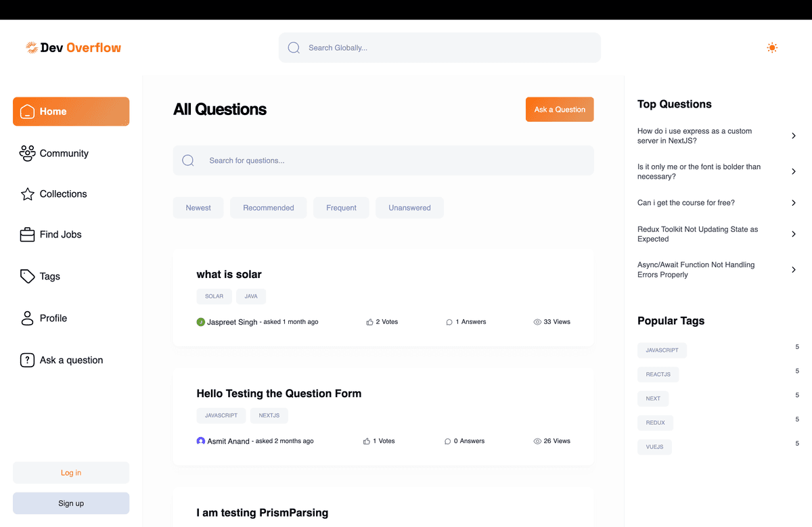
Task: Click the questions search input field
Action: click(383, 160)
